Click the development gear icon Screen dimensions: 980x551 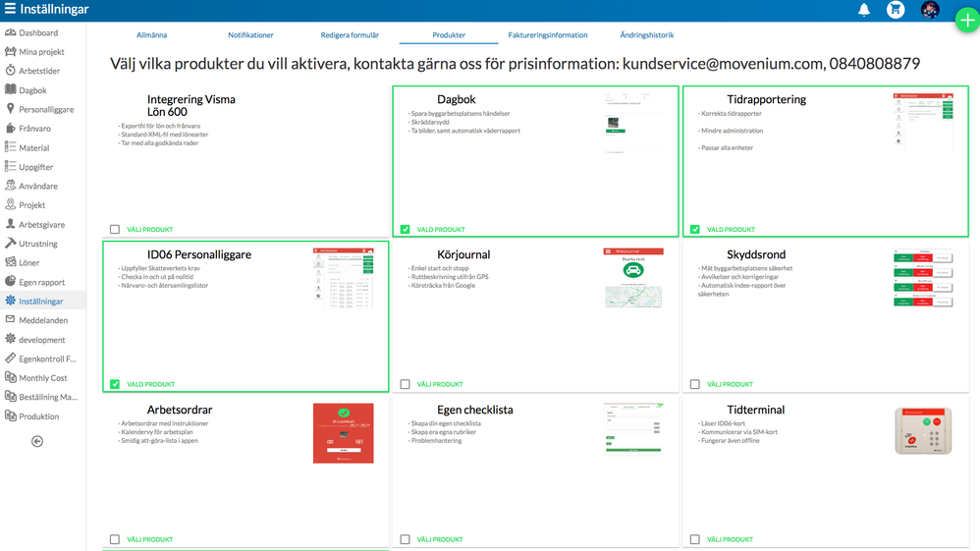point(11,339)
